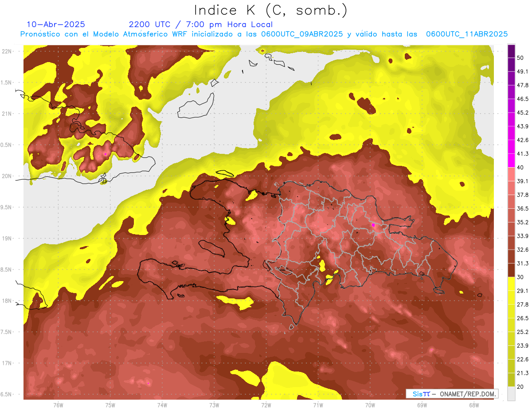
Task: Click legend value '26.5'
Action: (523, 318)
